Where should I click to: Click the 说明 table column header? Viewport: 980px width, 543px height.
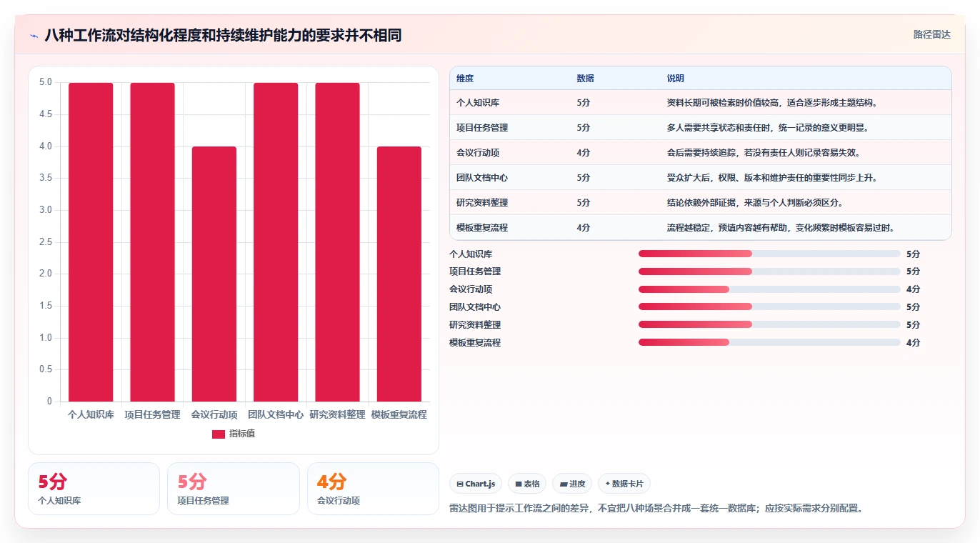(x=676, y=79)
